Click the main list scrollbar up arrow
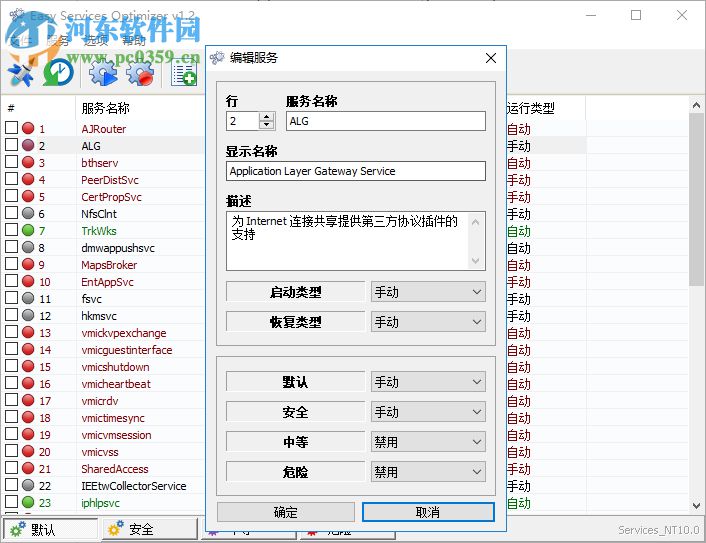706x543 pixels. tap(696, 105)
